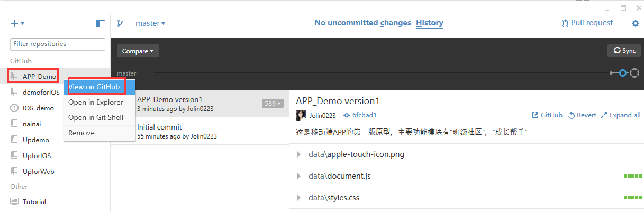Image resolution: width=644 pixels, height=212 pixels.
Task: Switch to No uncommitted changes tab
Action: [362, 23]
